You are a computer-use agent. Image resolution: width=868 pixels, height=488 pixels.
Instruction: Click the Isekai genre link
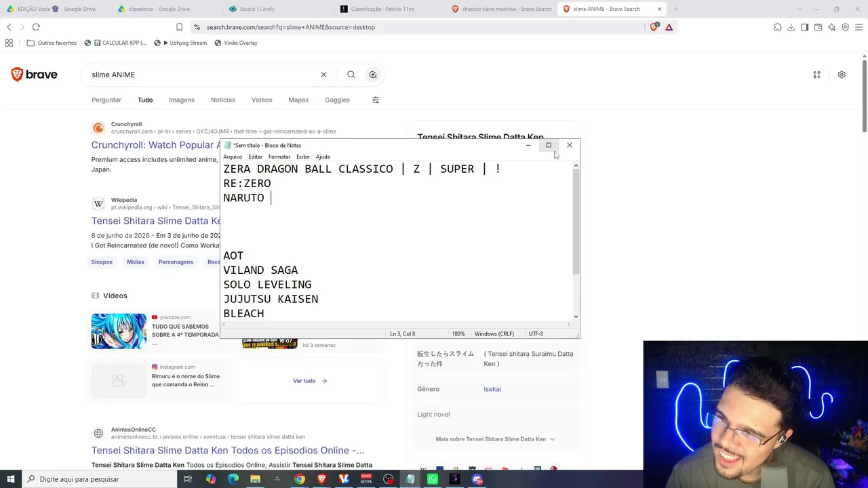pyautogui.click(x=492, y=389)
